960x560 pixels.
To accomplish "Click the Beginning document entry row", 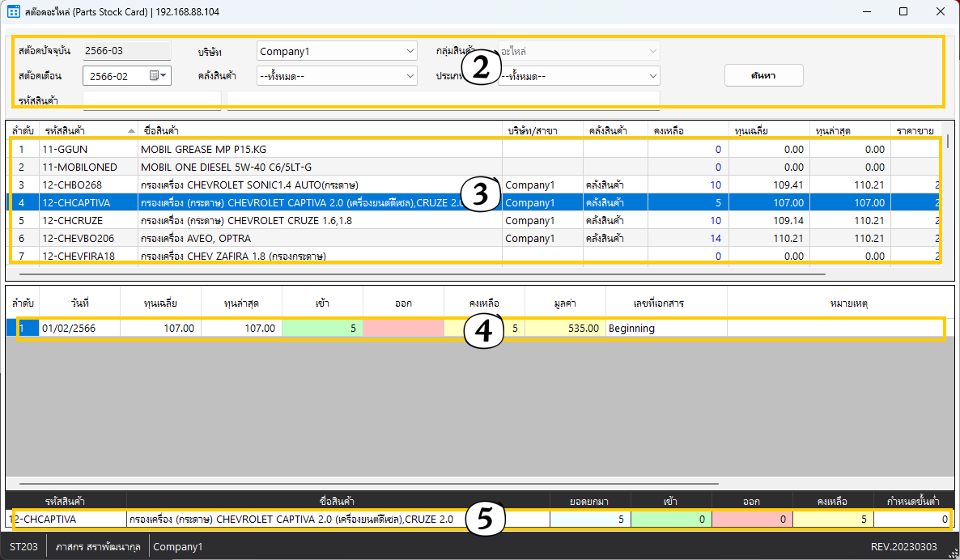I will tap(665, 329).
